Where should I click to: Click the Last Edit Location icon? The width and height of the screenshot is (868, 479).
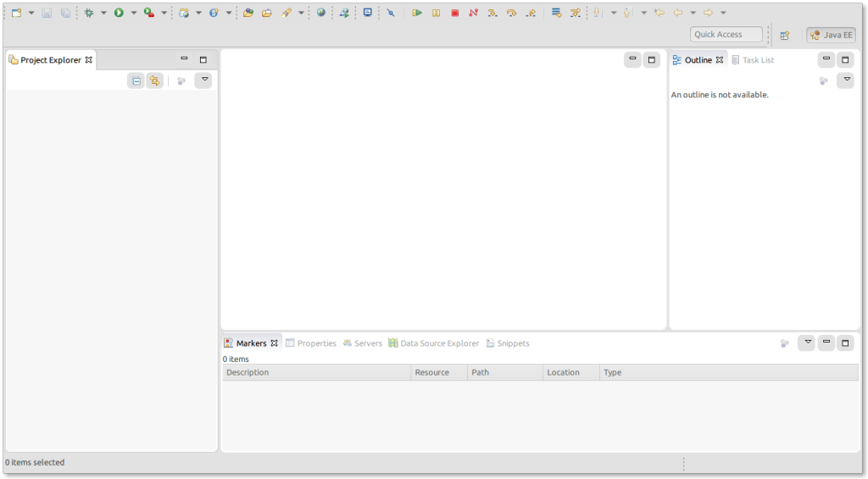pos(659,13)
